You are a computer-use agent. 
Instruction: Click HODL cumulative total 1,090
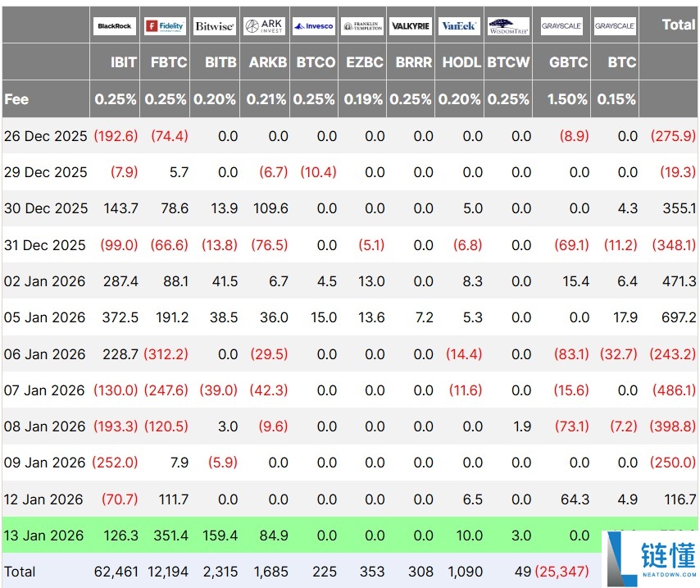465,572
